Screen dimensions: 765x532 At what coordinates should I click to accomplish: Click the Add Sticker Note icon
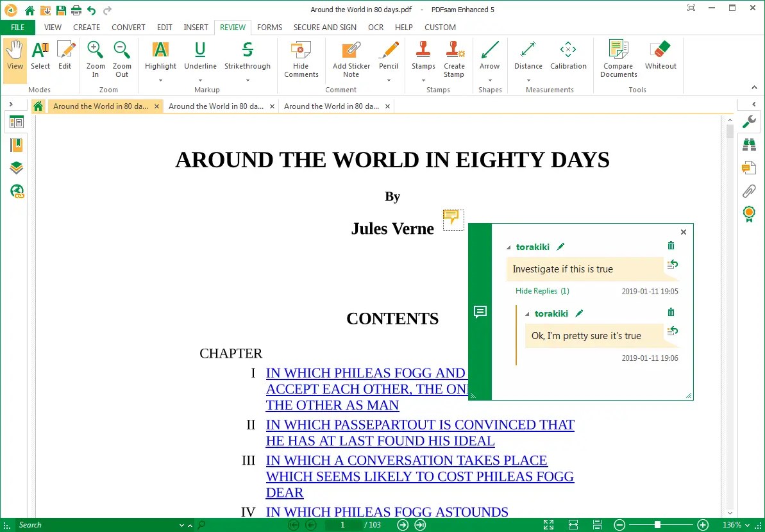(x=351, y=58)
